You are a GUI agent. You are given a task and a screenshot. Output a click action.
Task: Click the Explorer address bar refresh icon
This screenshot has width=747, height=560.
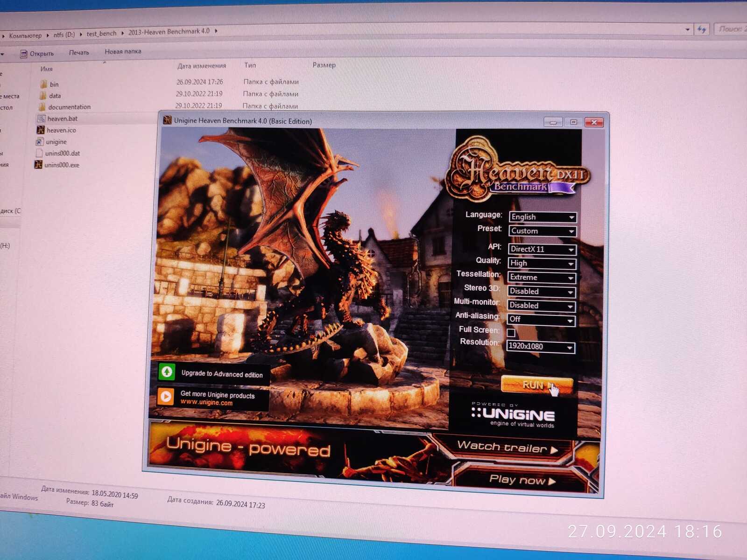tap(702, 29)
